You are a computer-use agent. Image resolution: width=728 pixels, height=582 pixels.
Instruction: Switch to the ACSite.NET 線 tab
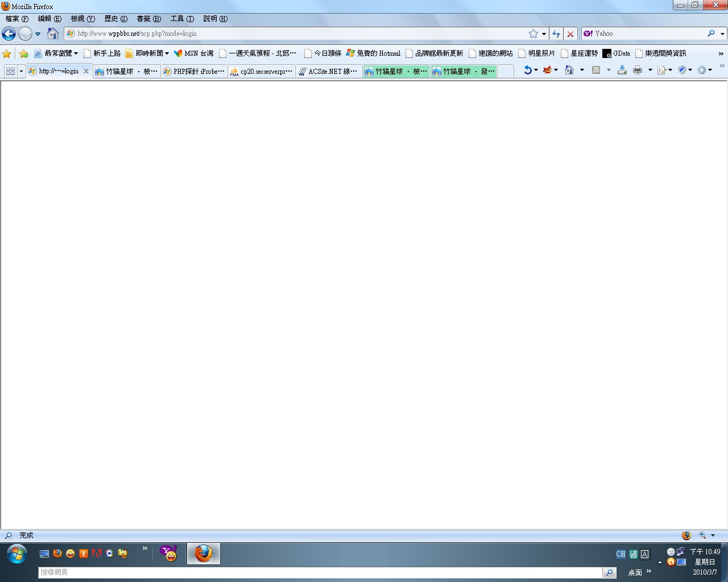click(329, 72)
